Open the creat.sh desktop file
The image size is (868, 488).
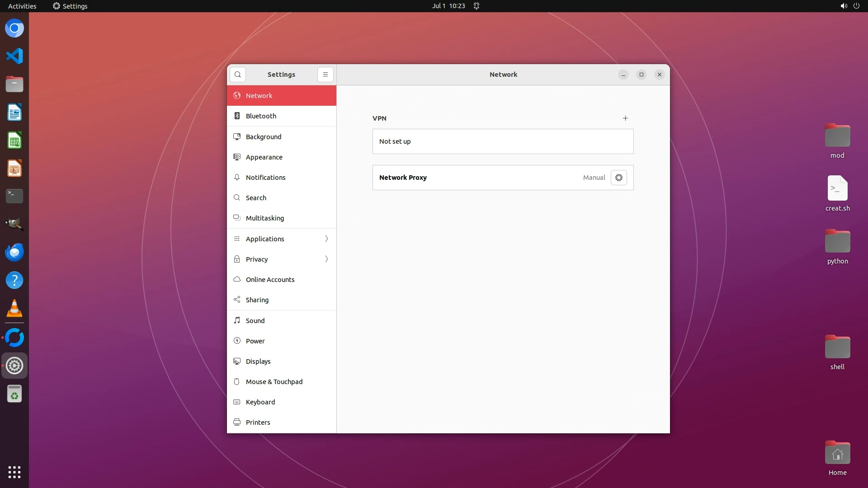[837, 189]
